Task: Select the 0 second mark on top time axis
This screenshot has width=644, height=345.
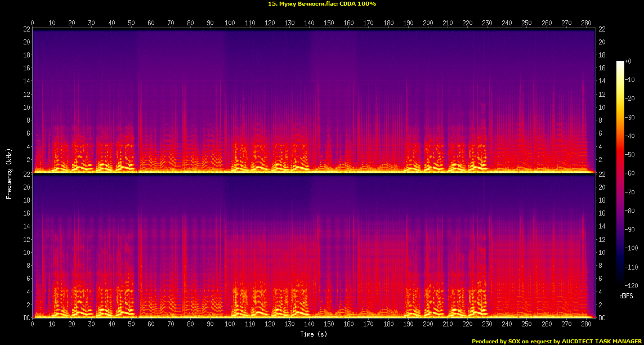Action: click(x=33, y=23)
